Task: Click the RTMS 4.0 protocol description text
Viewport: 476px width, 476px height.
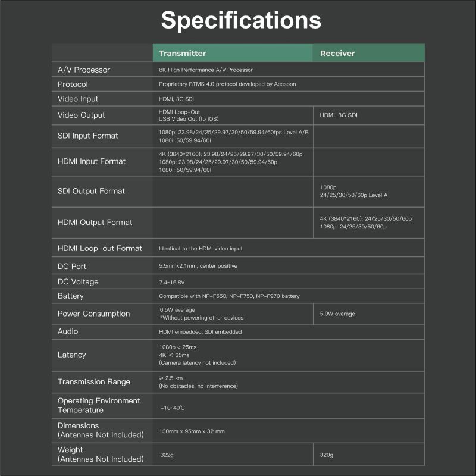Action: (x=227, y=84)
